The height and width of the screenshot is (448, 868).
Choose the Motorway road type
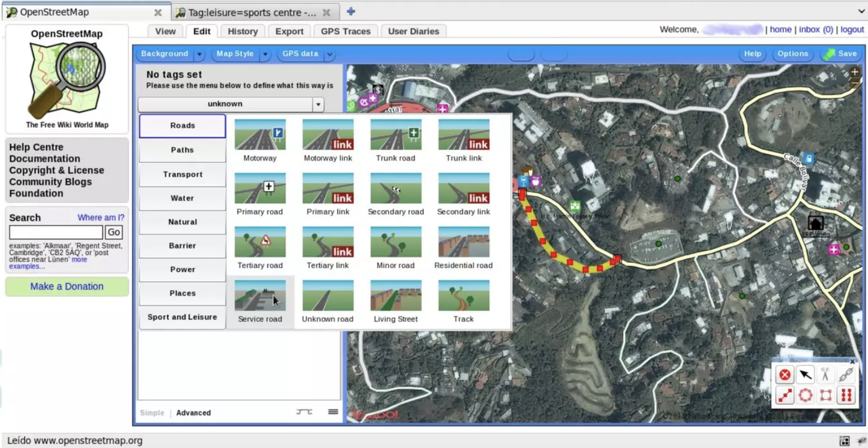[260, 135]
